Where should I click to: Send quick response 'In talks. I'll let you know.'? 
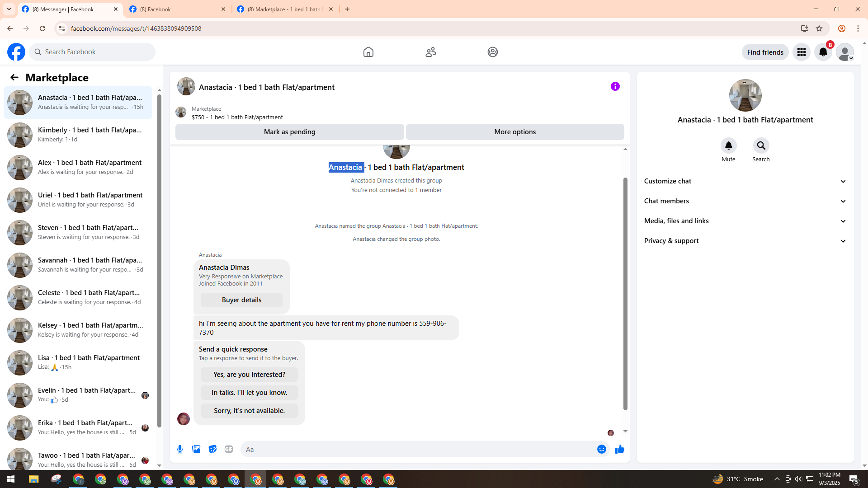coord(249,393)
